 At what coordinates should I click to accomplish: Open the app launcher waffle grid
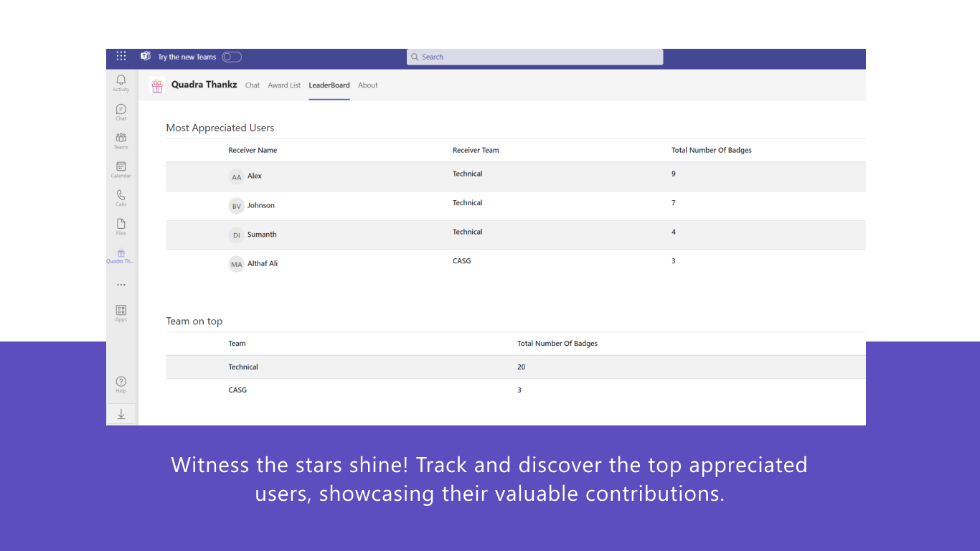(x=121, y=56)
